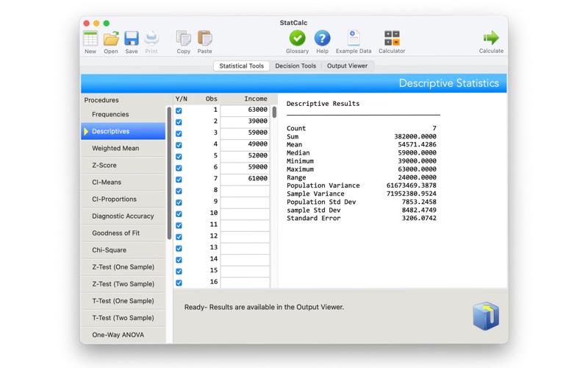This screenshot has width=588, height=368.
Task: Save data with the floppy disk icon
Action: [132, 38]
